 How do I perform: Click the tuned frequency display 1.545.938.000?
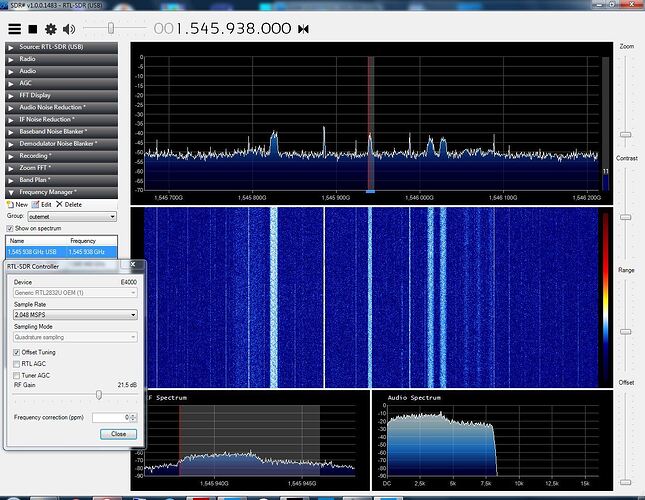[x=222, y=28]
